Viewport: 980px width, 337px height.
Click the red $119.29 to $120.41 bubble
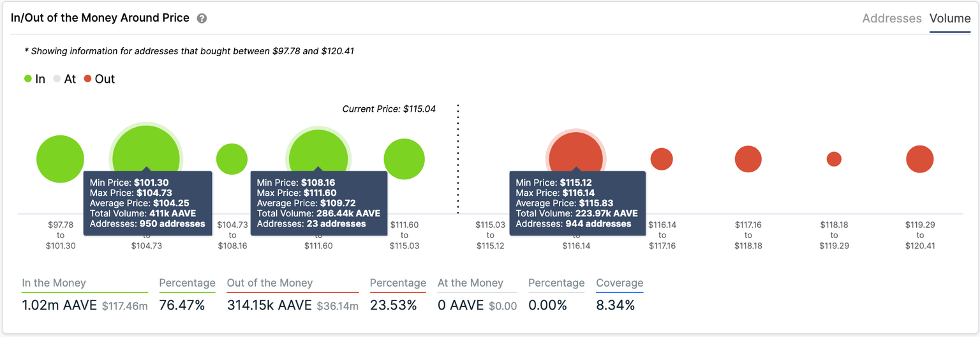click(x=919, y=159)
